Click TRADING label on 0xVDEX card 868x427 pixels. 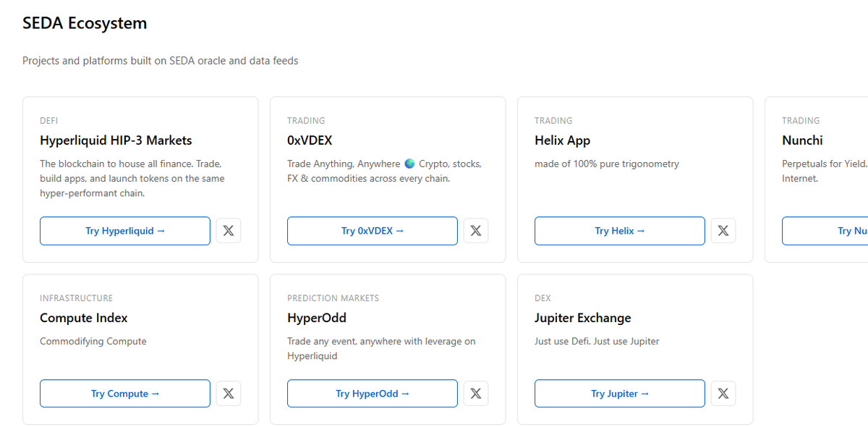click(x=306, y=121)
